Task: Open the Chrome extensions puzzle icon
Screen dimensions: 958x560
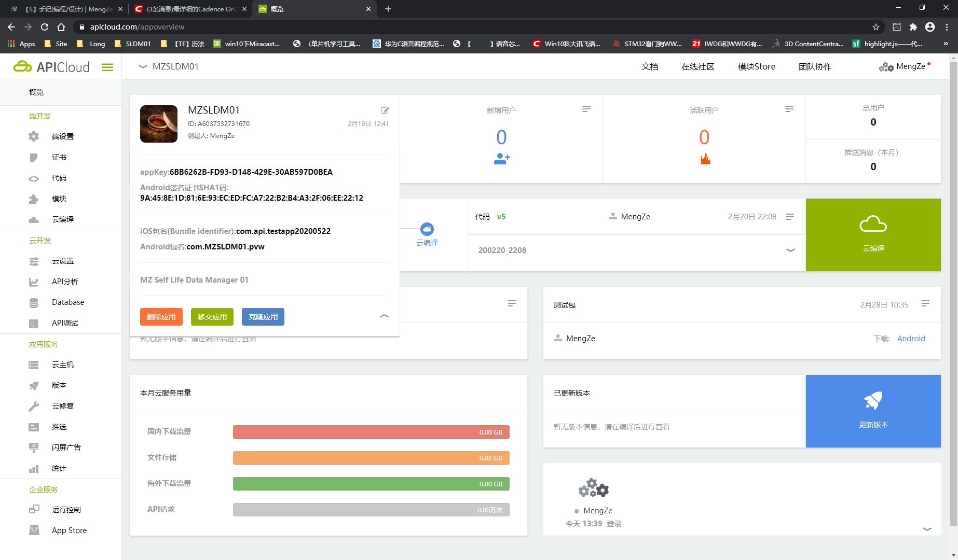Action: click(x=913, y=27)
